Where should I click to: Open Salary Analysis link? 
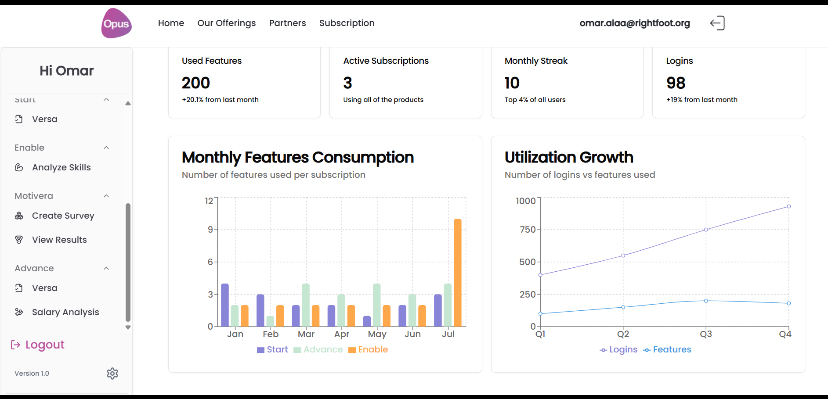pyautogui.click(x=65, y=312)
